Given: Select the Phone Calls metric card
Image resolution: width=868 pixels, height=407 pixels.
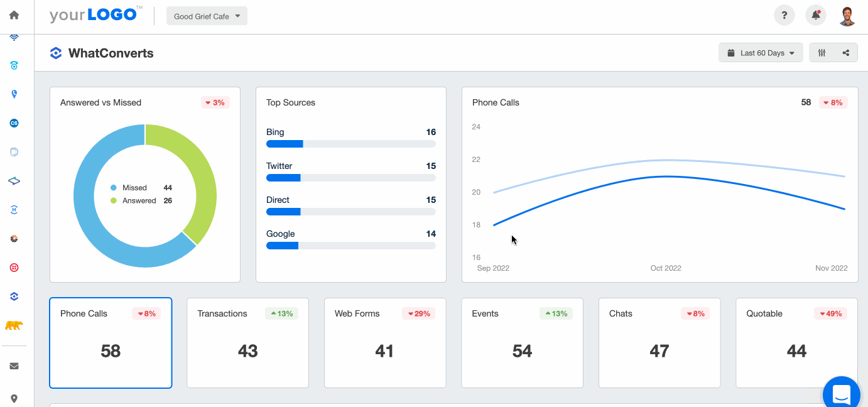Looking at the screenshot, I should click(111, 343).
